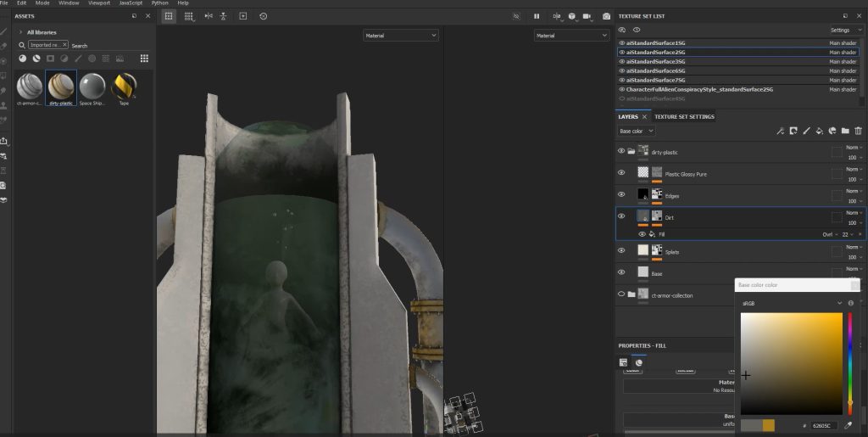Select the CharacterFullAlienConspiracyStyle texture set
The height and width of the screenshot is (437, 868).
739,89
